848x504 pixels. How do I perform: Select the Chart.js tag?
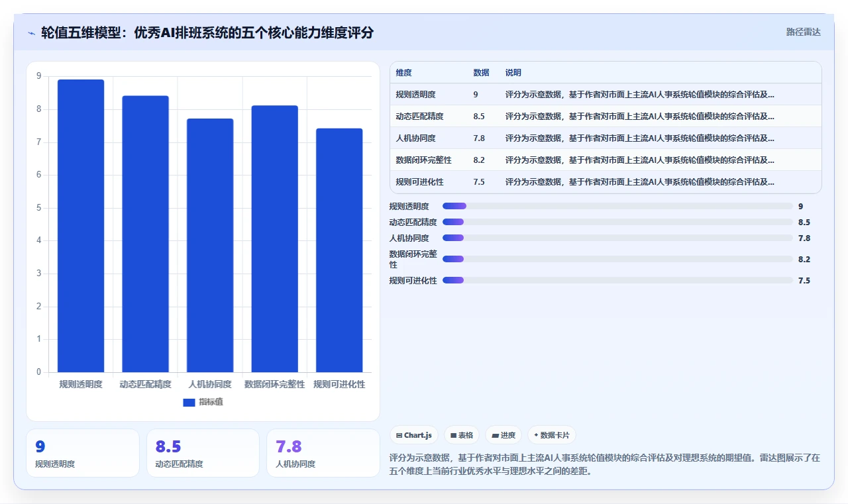coord(414,435)
